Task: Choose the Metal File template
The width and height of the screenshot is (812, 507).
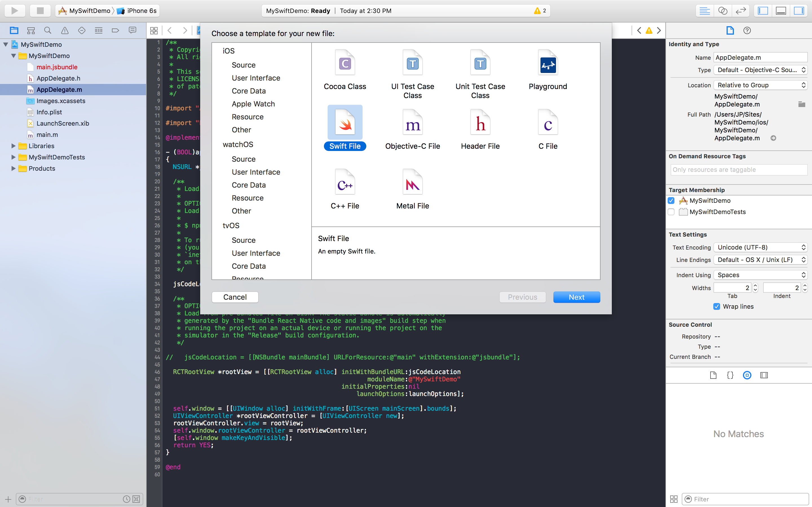Action: coord(412,183)
